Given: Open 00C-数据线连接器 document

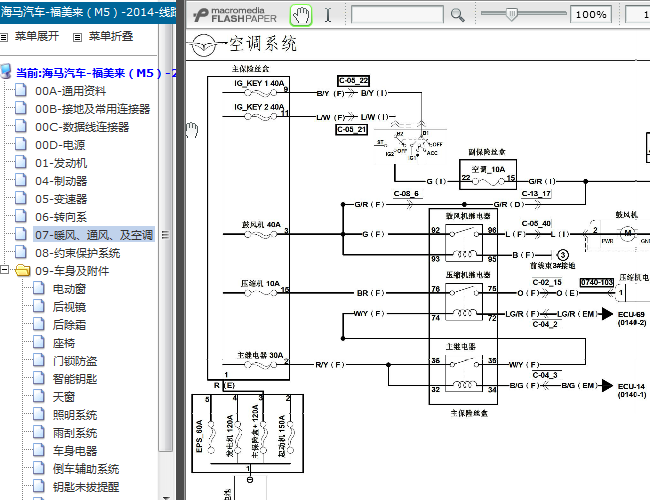Looking at the screenshot, I should (82, 127).
